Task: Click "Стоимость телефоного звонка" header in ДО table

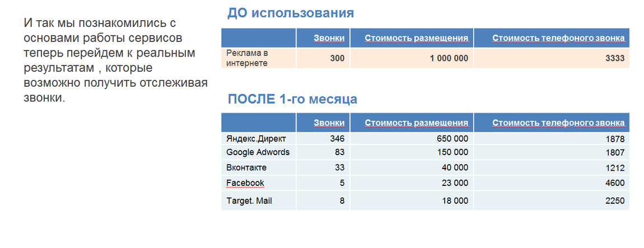Action: click(x=558, y=38)
